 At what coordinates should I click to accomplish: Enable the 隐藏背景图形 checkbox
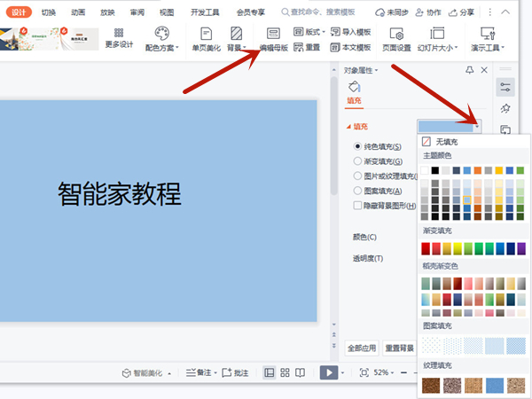click(x=357, y=205)
